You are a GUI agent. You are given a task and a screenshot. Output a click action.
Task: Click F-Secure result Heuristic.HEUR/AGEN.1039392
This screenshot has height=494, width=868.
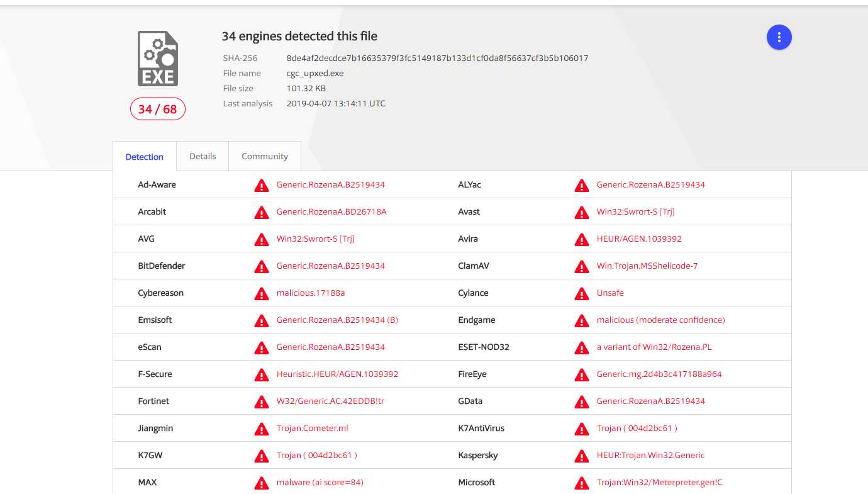[x=337, y=374]
